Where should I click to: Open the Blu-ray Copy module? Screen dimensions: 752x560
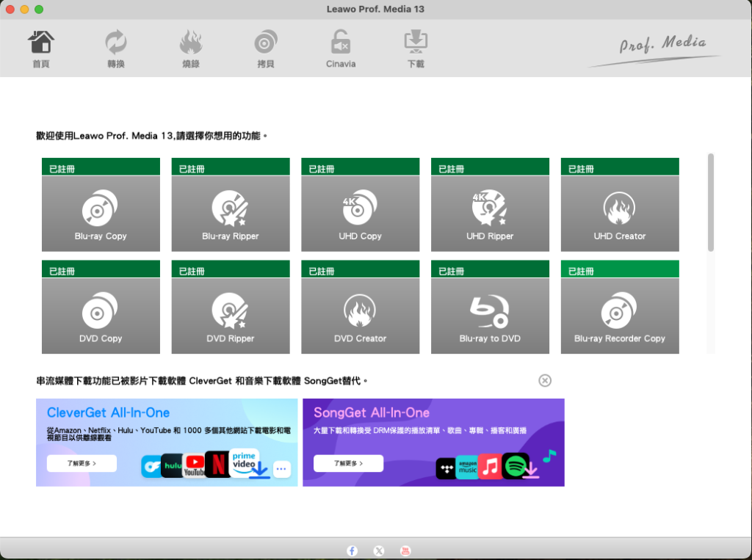[x=101, y=213]
